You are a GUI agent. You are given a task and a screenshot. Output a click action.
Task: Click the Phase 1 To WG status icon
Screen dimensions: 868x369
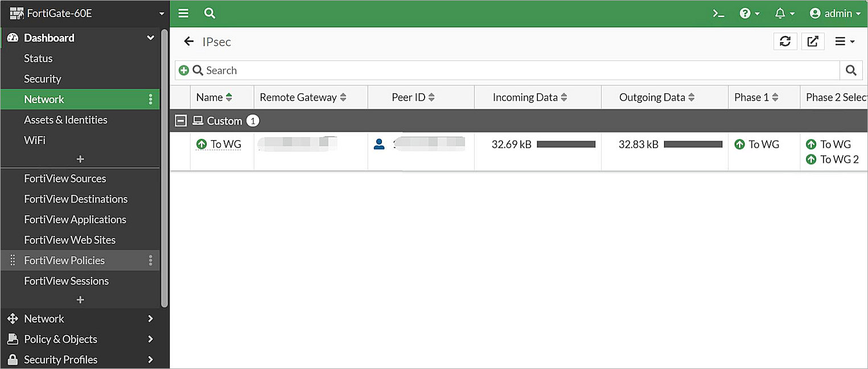coord(739,145)
